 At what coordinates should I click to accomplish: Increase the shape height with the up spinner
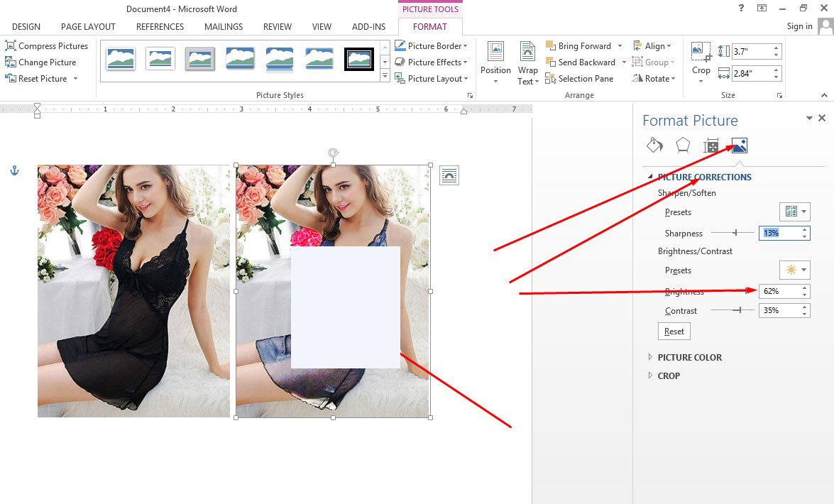tap(777, 48)
